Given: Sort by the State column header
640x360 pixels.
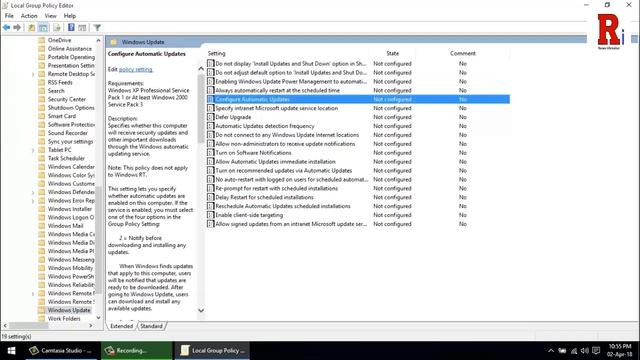Looking at the screenshot, I should click(393, 53).
